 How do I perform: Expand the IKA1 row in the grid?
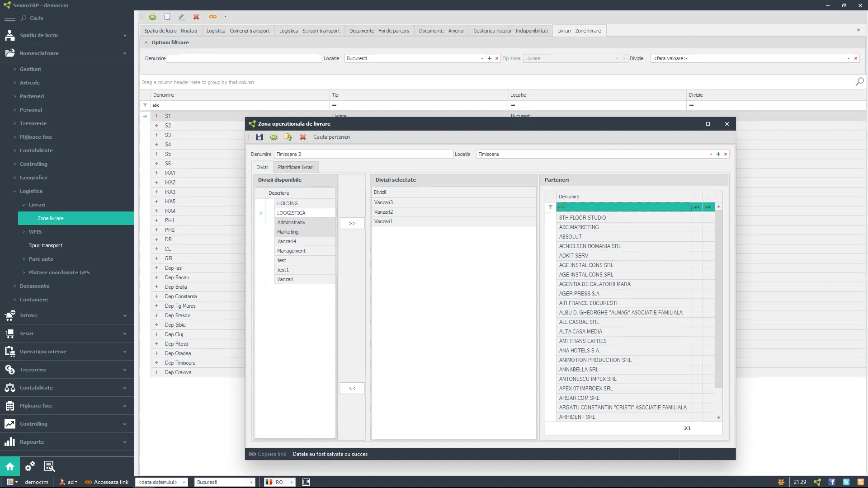pyautogui.click(x=157, y=173)
